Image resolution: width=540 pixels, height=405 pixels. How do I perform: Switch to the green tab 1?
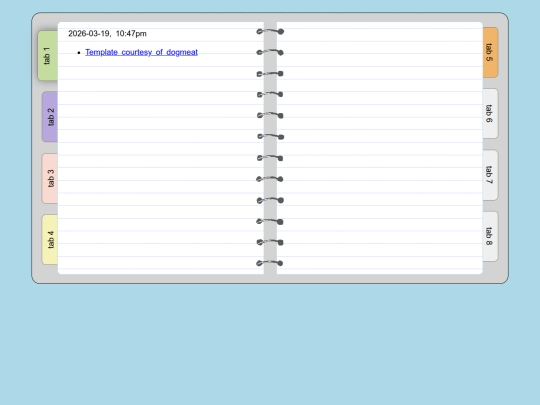point(48,56)
